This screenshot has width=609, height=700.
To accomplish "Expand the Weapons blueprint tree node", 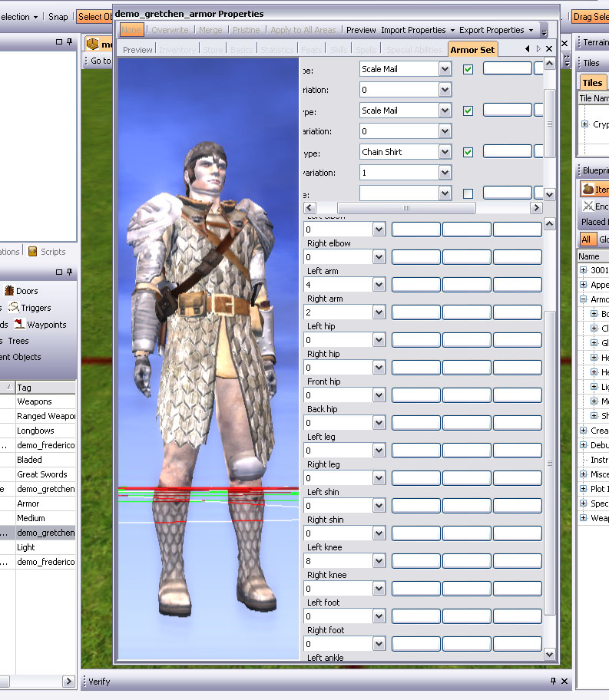I will pyautogui.click(x=583, y=518).
